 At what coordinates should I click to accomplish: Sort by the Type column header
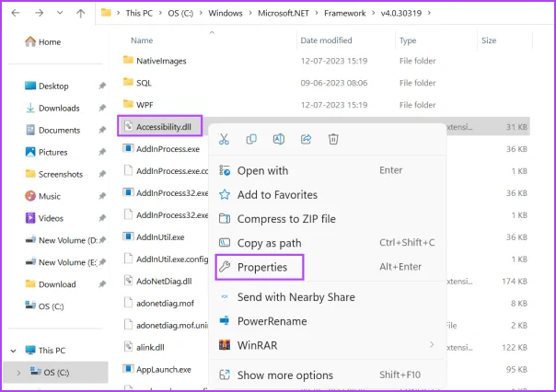click(408, 40)
